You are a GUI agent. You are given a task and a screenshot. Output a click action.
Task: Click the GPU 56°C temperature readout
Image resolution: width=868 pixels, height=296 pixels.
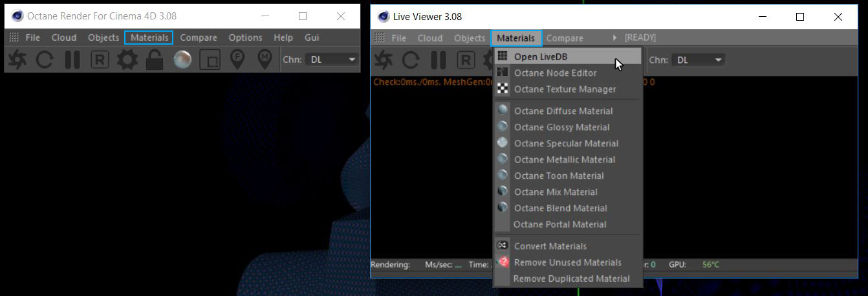[x=694, y=264]
